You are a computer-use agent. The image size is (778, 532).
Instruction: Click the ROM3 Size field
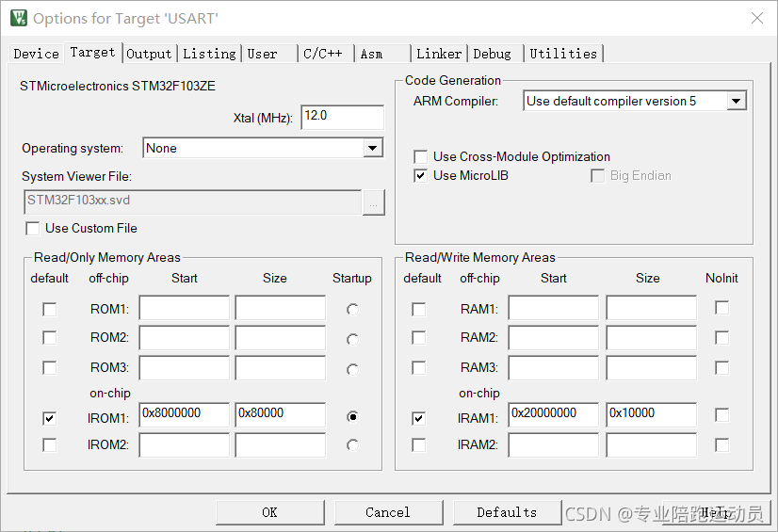(x=281, y=367)
